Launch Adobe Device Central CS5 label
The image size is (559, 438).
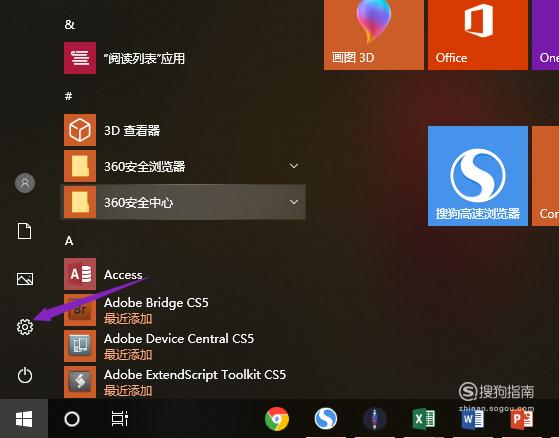(179, 338)
